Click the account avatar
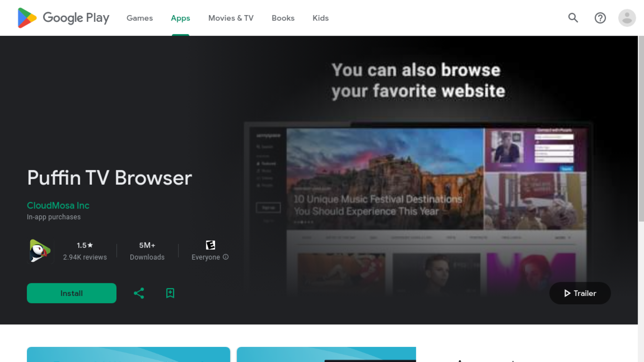 627,18
